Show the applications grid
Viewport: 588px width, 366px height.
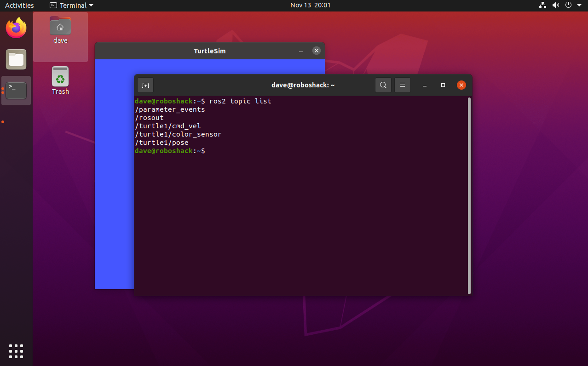click(16, 351)
